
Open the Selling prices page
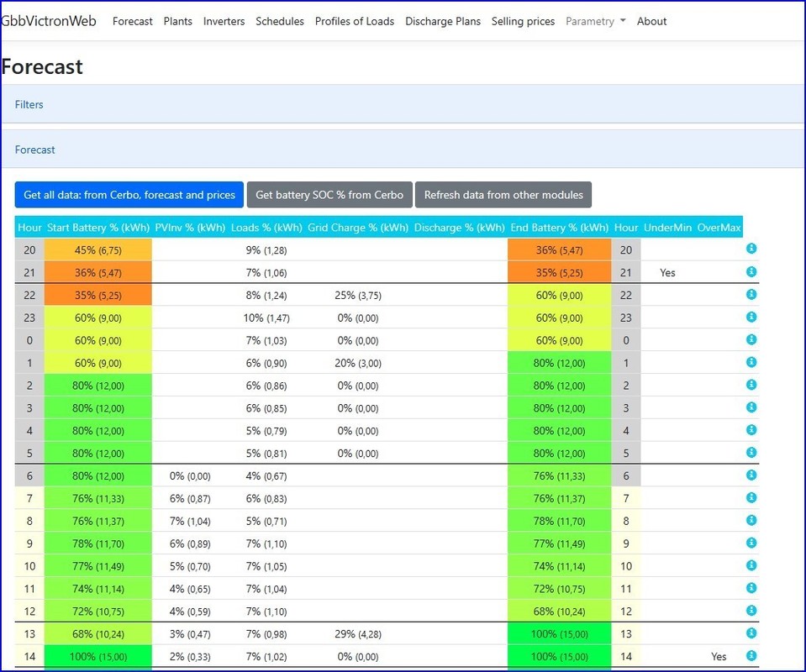tap(523, 21)
